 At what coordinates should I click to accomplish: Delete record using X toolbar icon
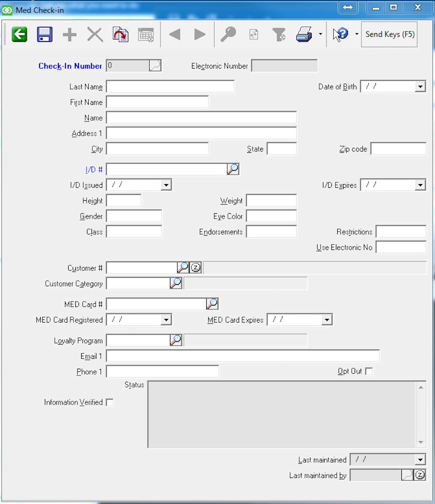[x=95, y=34]
